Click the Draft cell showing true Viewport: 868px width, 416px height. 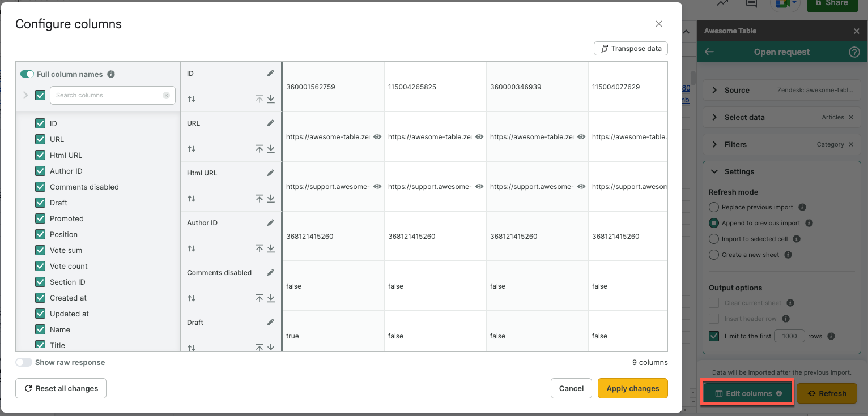[x=292, y=336]
